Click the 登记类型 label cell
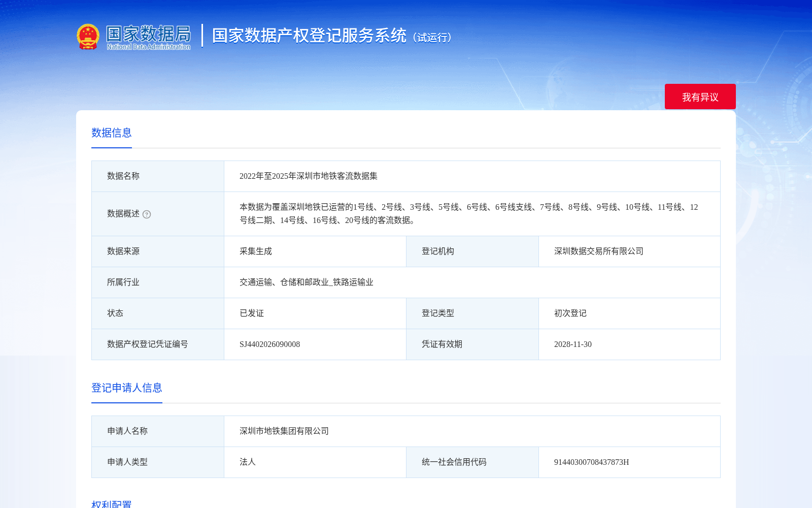The image size is (812, 508). click(x=472, y=313)
